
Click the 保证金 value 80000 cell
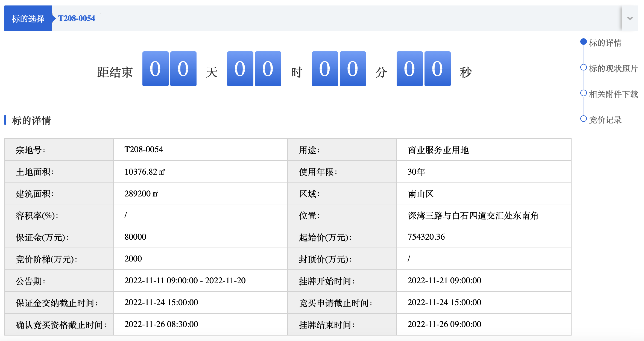tap(200, 237)
